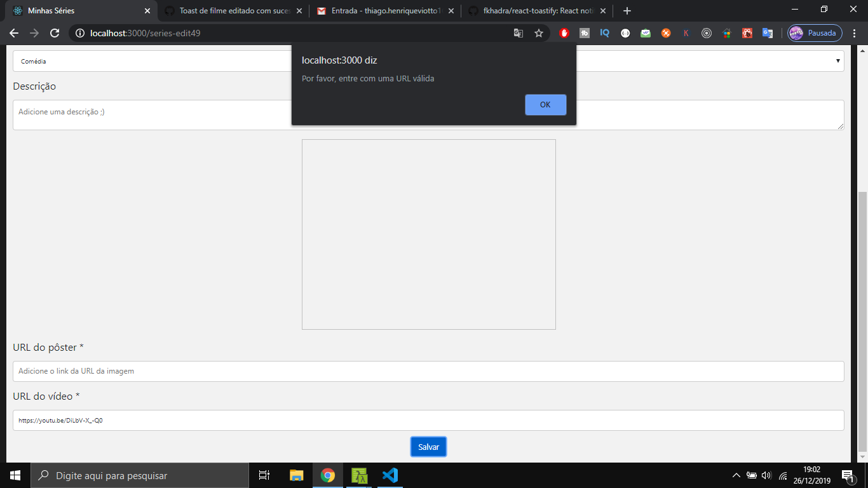Open the red stop-hand adblock extension

564,33
